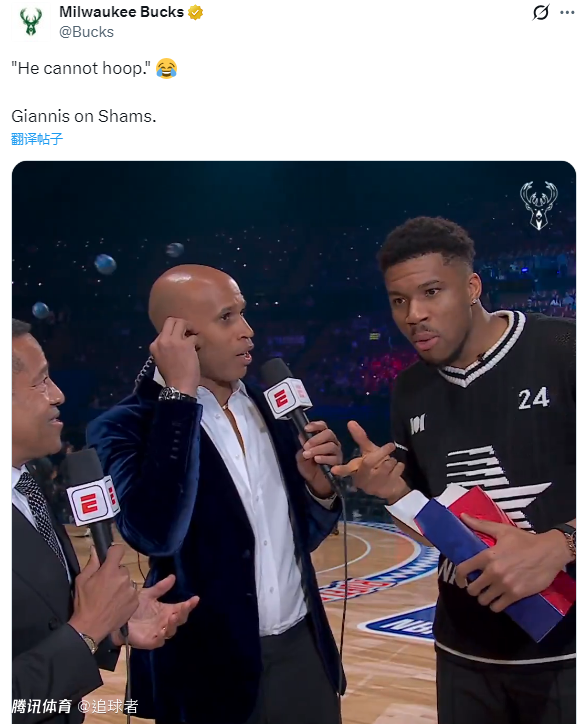Click the center ESPN microphone logo
Viewport: 586px width, 724px height.
288,398
